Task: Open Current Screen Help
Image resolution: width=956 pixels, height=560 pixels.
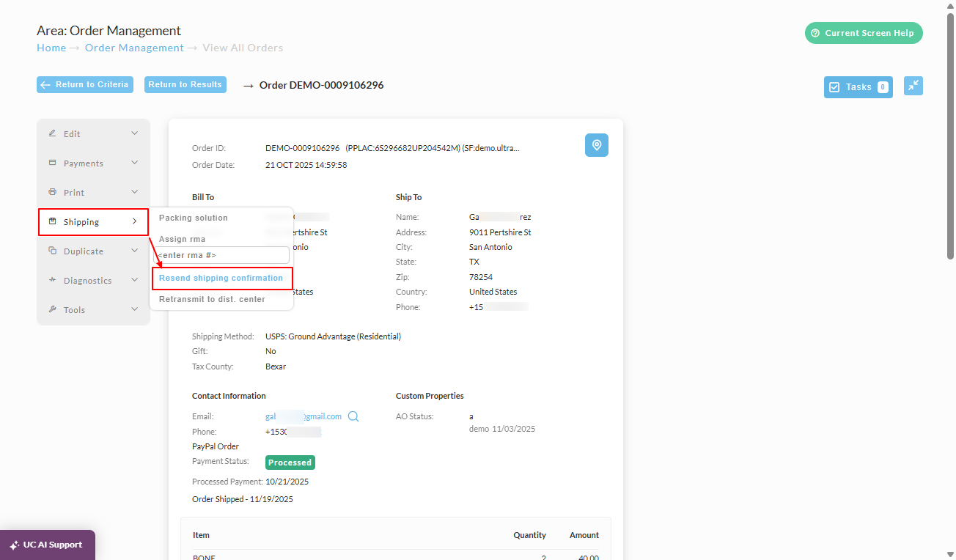Action: [x=864, y=33]
